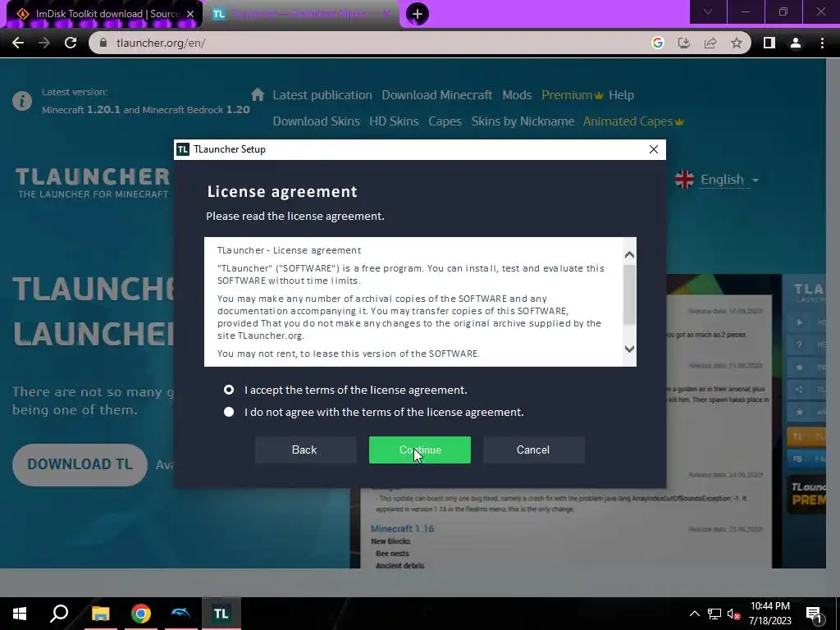Open Skins by Nickname link

[x=523, y=121]
